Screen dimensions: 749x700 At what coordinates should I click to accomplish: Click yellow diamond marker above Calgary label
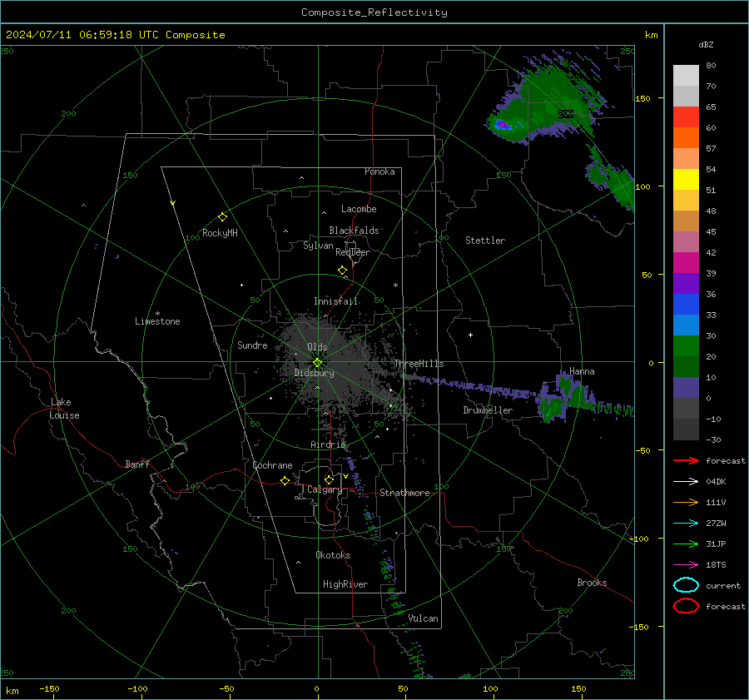pos(329,479)
